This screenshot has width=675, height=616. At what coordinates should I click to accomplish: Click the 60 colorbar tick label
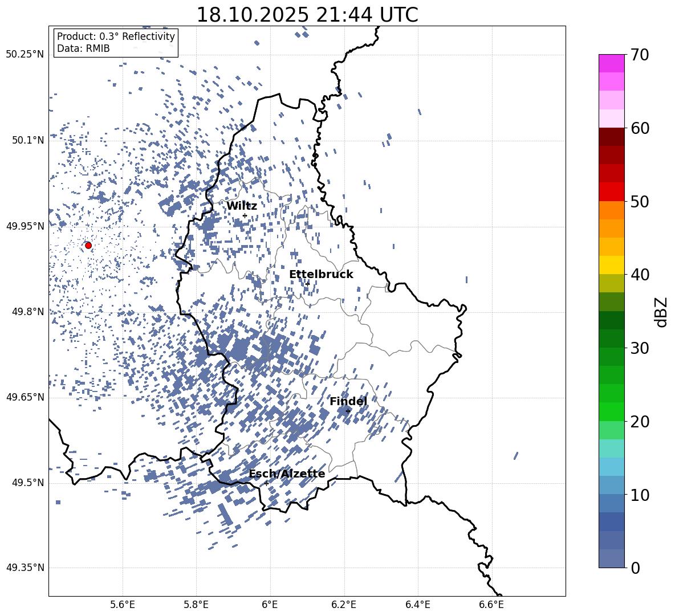click(x=640, y=128)
